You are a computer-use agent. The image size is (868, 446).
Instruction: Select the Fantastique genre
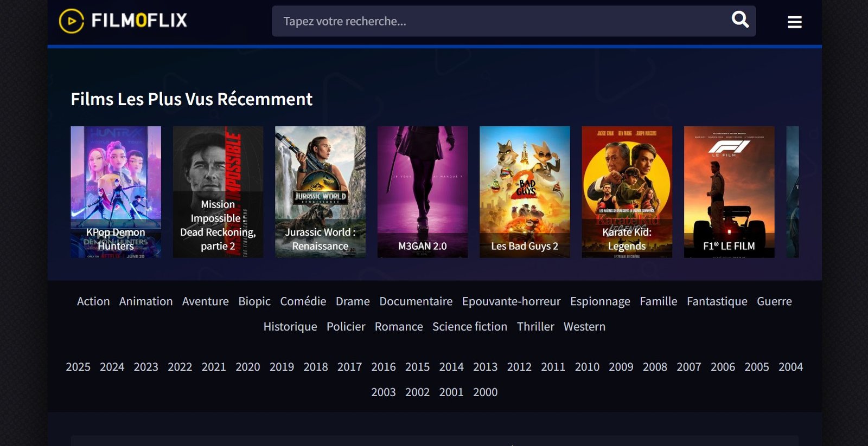pyautogui.click(x=717, y=301)
